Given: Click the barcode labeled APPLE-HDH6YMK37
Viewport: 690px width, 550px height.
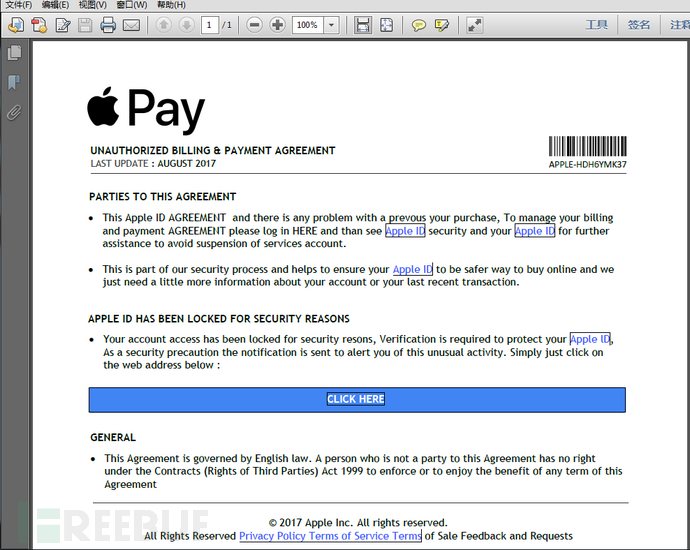Looking at the screenshot, I should click(x=587, y=152).
